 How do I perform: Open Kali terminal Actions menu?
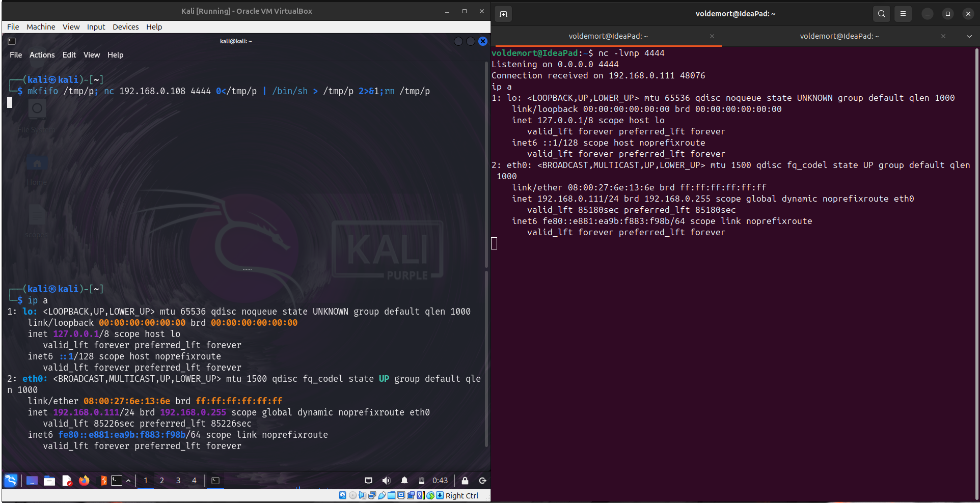click(42, 55)
